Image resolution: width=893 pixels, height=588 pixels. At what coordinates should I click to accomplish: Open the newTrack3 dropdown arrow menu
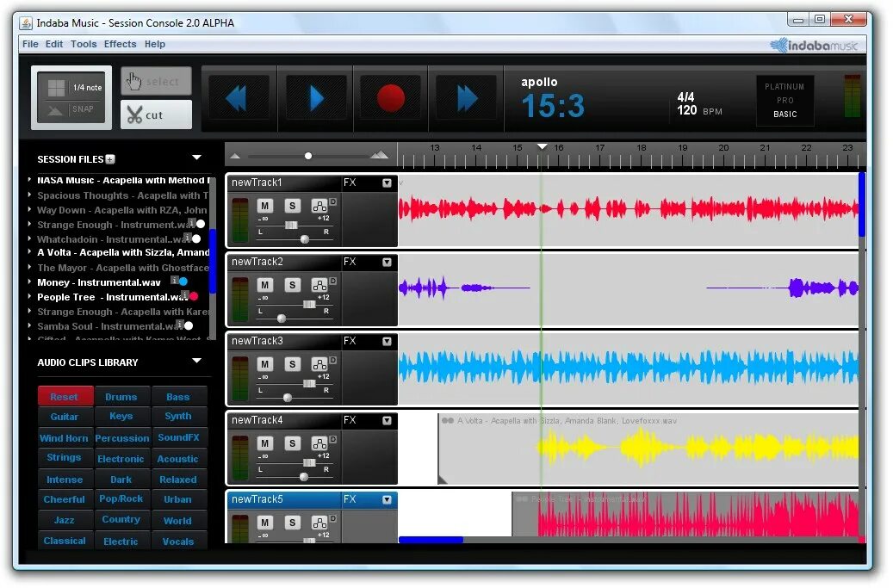[388, 342]
